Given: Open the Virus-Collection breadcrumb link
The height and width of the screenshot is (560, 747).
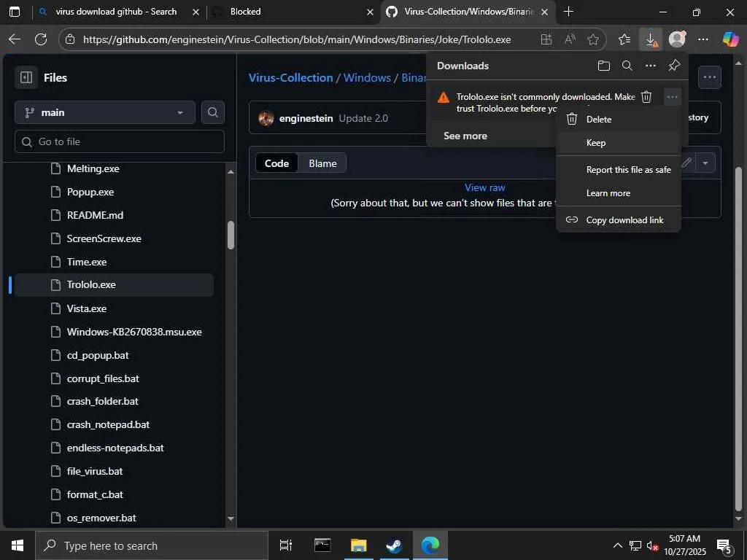Looking at the screenshot, I should [290, 77].
